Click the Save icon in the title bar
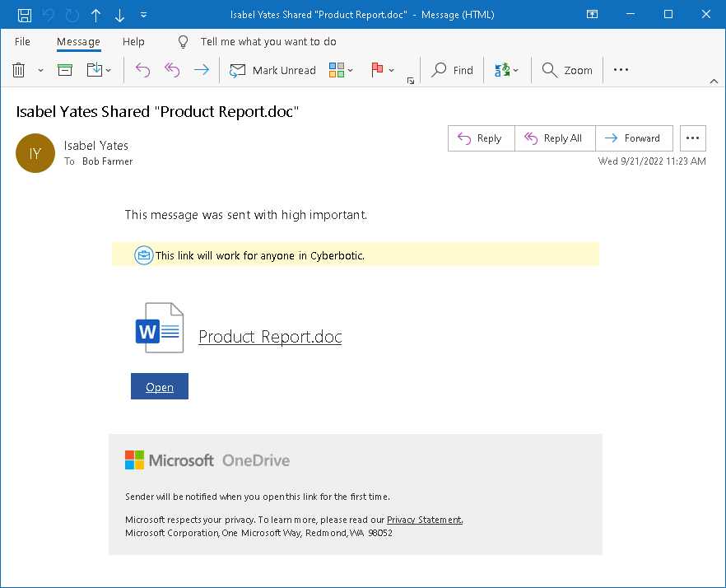Image resolution: width=726 pixels, height=588 pixels. 25,15
